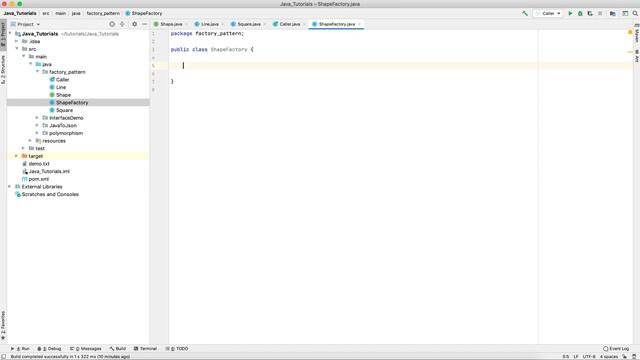Open the Project view selector dropdown
Image resolution: width=640 pixels, height=360 pixels.
(x=25, y=24)
